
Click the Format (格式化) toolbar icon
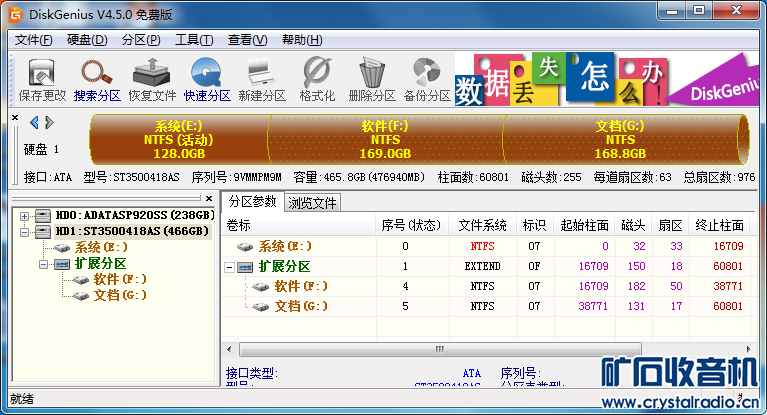pos(317,80)
